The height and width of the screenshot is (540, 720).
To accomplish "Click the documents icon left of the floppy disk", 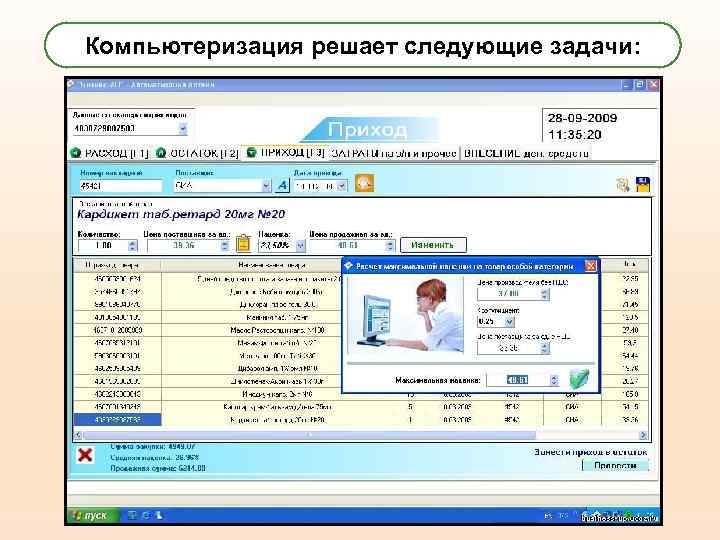I will pyautogui.click(x=623, y=185).
